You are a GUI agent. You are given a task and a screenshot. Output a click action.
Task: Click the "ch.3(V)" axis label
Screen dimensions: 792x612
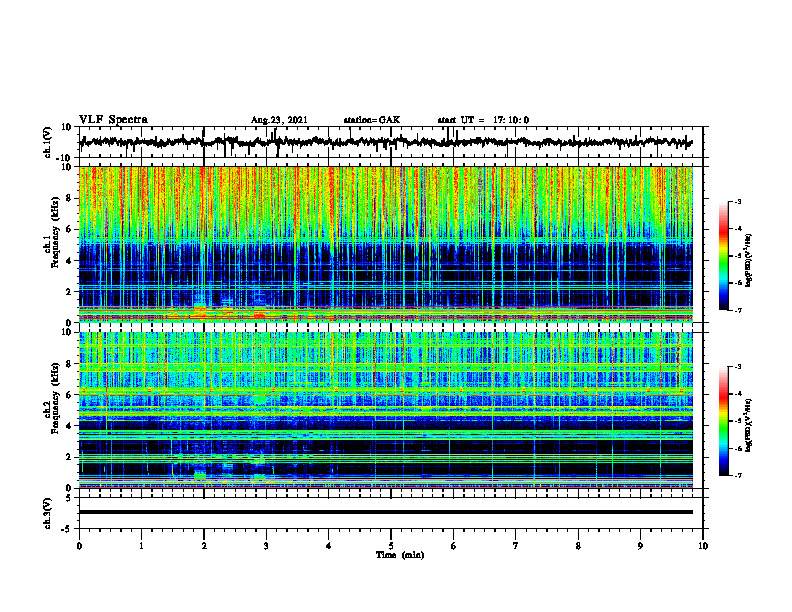(x=48, y=513)
